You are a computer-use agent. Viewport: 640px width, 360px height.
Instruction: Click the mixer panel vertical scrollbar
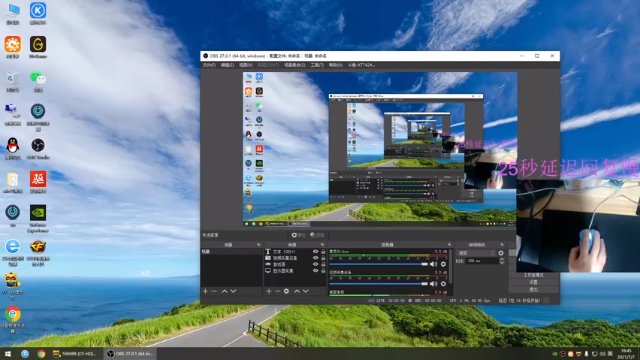pyautogui.click(x=451, y=266)
